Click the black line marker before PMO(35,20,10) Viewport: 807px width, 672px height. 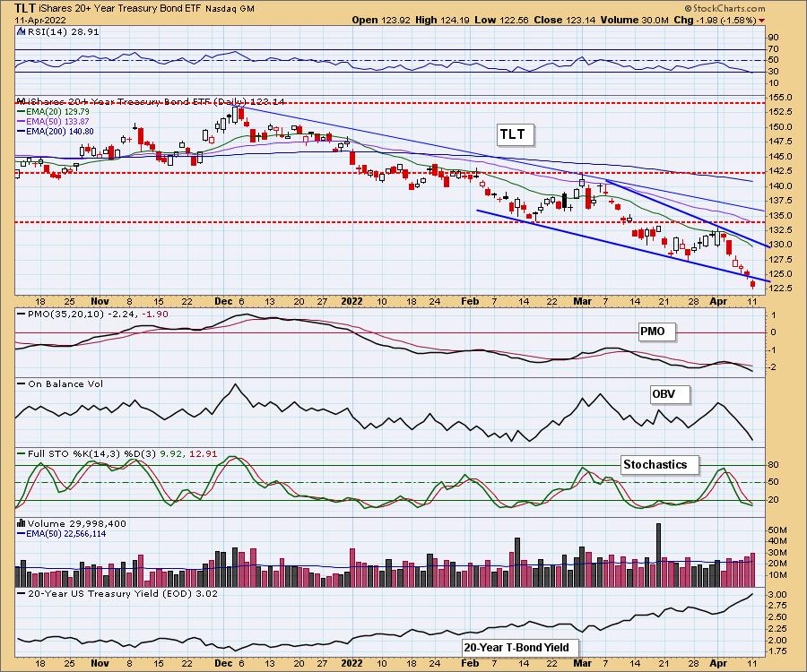click(22, 314)
